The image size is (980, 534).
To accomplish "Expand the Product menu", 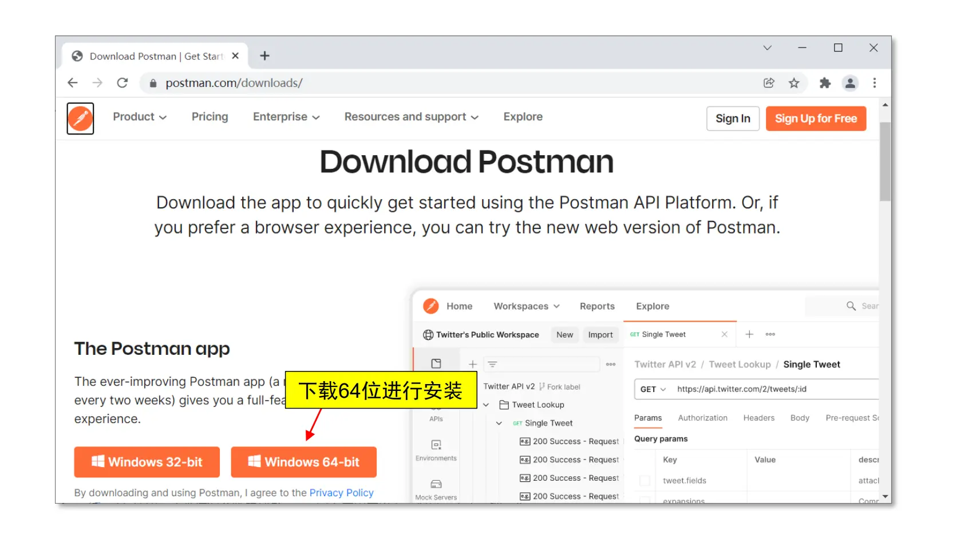I will pyautogui.click(x=140, y=117).
